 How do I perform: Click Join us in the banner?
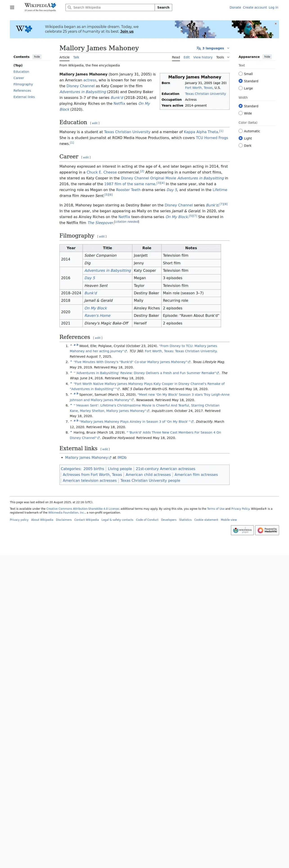(127, 31)
